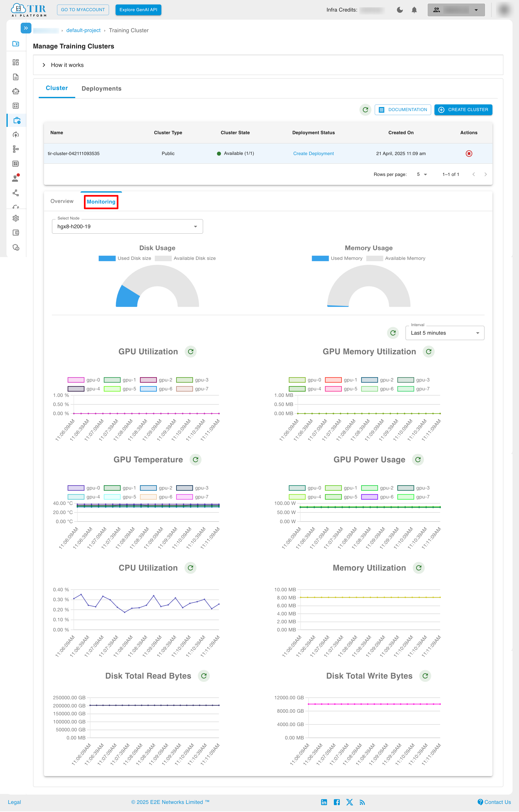This screenshot has width=519, height=812.
Task: Open default-project breadcrumb link
Action: (x=83, y=30)
